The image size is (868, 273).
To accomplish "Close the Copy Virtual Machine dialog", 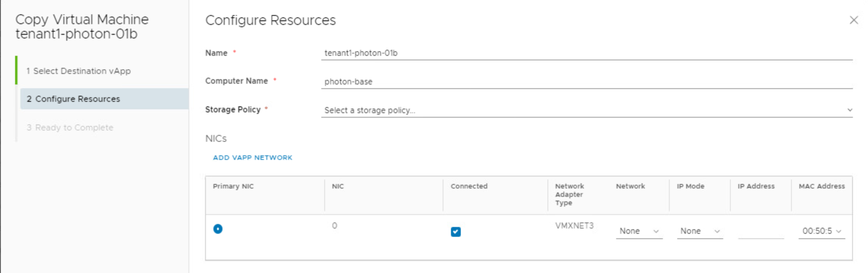I will (854, 20).
